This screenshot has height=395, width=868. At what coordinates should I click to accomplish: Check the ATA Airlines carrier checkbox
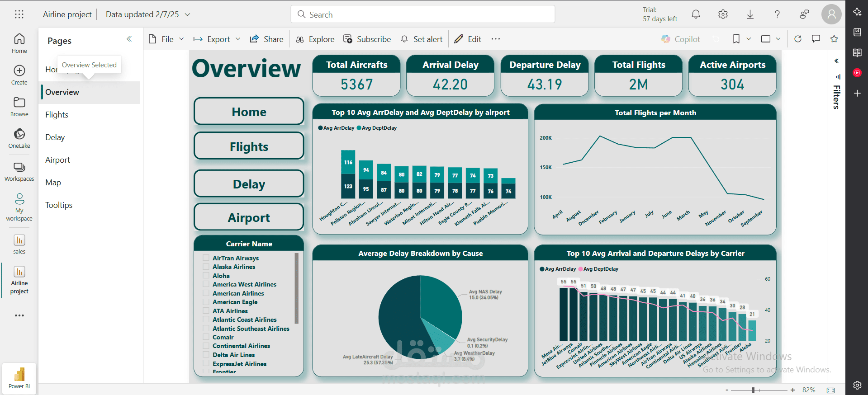(x=206, y=310)
